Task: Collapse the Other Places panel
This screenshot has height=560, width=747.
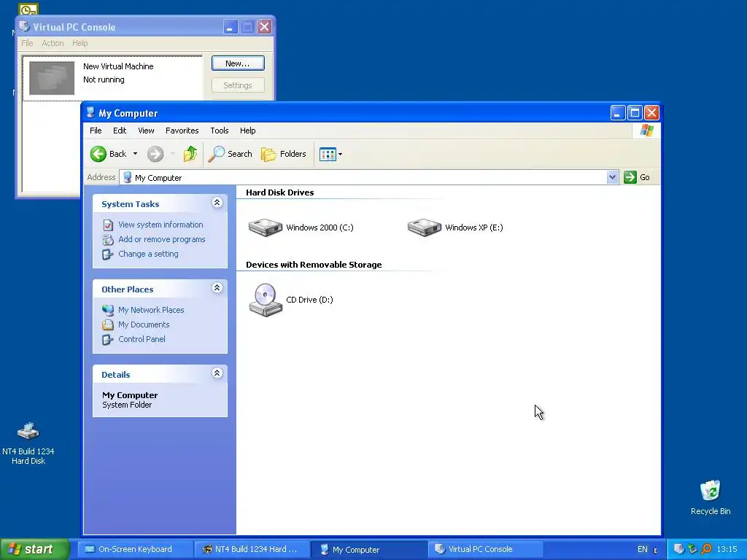Action: (x=217, y=288)
